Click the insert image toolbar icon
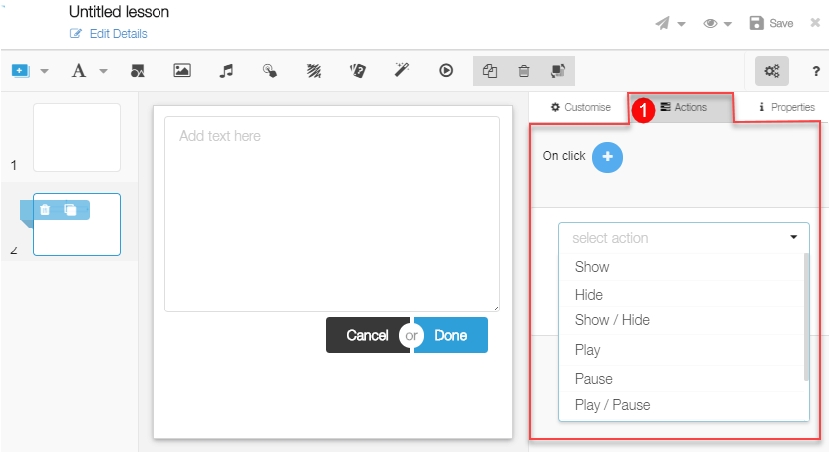This screenshot has width=829, height=452. (181, 71)
